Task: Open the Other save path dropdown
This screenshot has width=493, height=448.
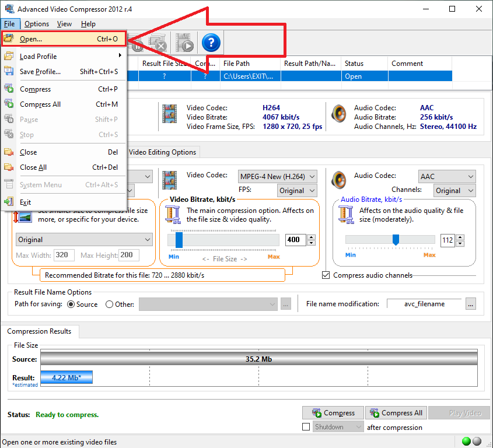Action: point(208,304)
